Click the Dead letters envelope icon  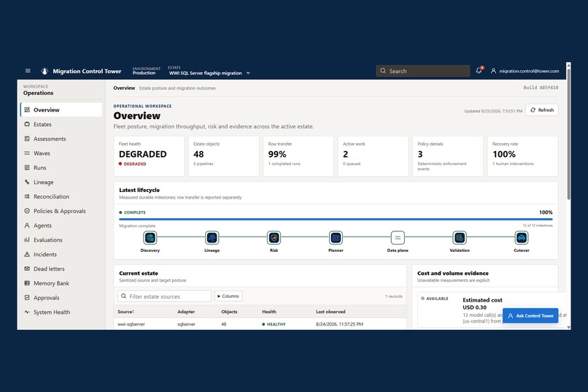27,269
